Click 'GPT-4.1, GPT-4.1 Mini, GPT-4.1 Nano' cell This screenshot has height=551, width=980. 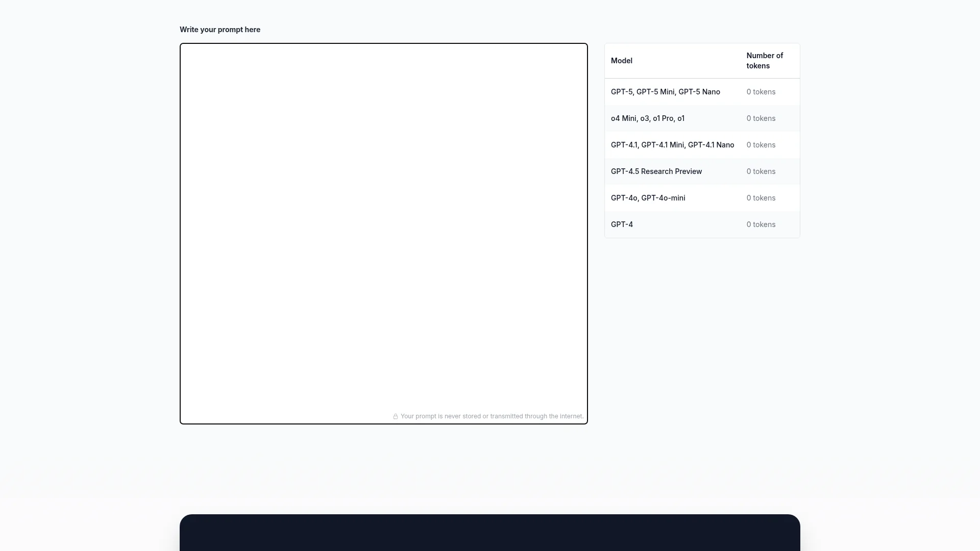click(x=672, y=145)
